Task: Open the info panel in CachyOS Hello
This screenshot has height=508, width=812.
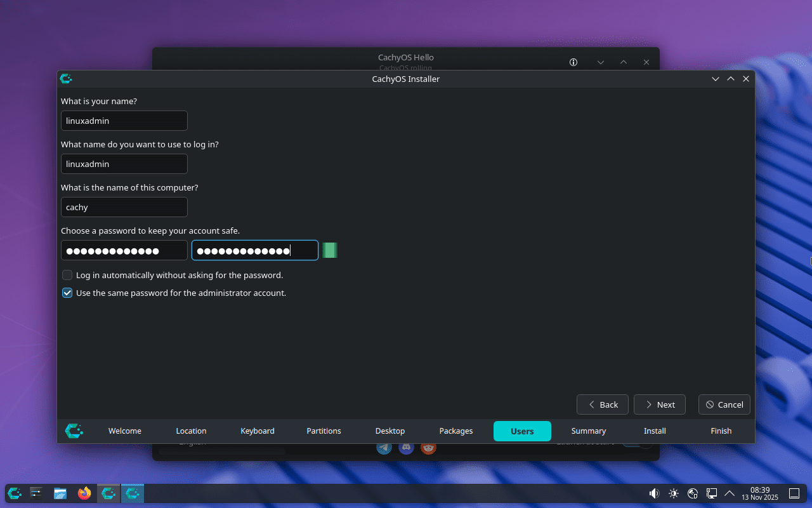Action: coord(573,62)
